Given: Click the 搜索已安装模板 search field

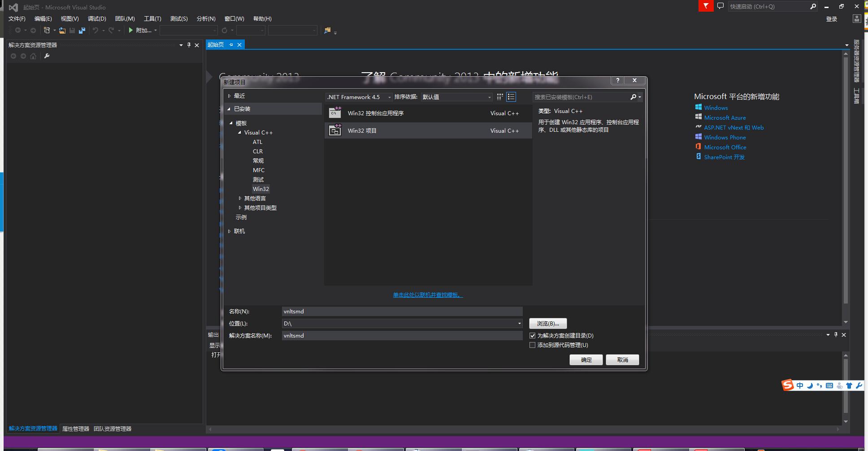Looking at the screenshot, I should pyautogui.click(x=582, y=97).
